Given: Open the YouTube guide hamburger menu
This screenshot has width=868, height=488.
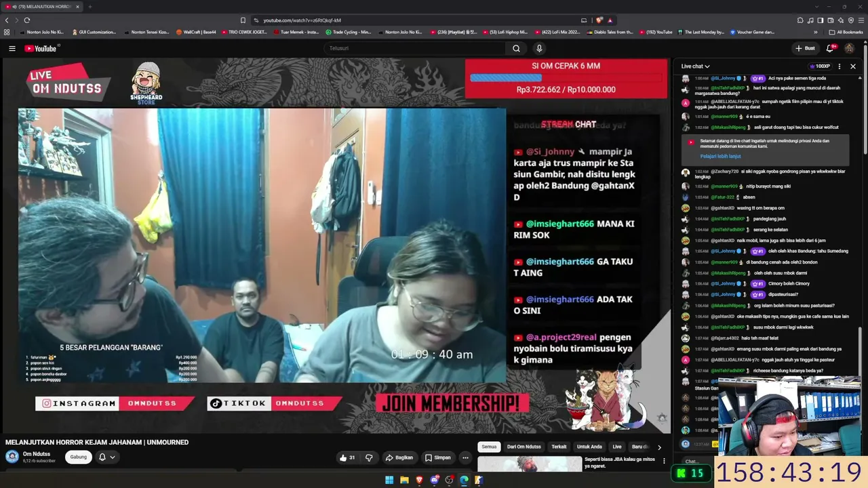Looking at the screenshot, I should [x=12, y=48].
